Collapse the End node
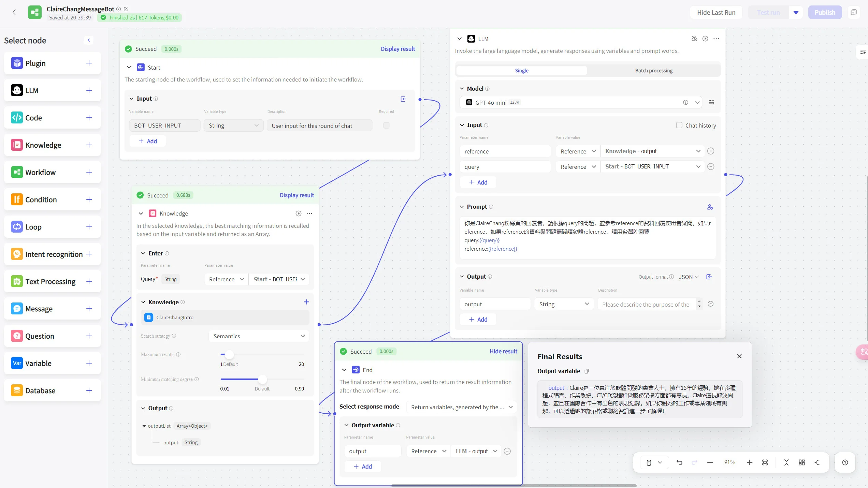 tap(344, 370)
